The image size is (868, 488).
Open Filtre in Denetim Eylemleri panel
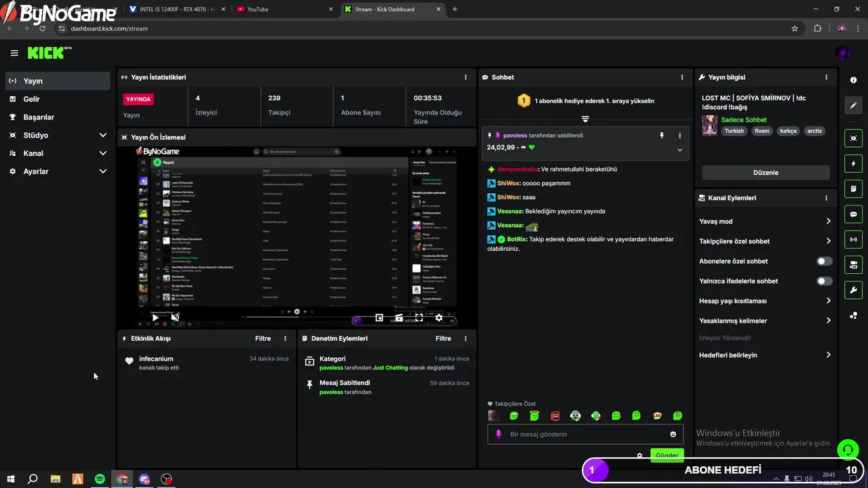tap(443, 338)
